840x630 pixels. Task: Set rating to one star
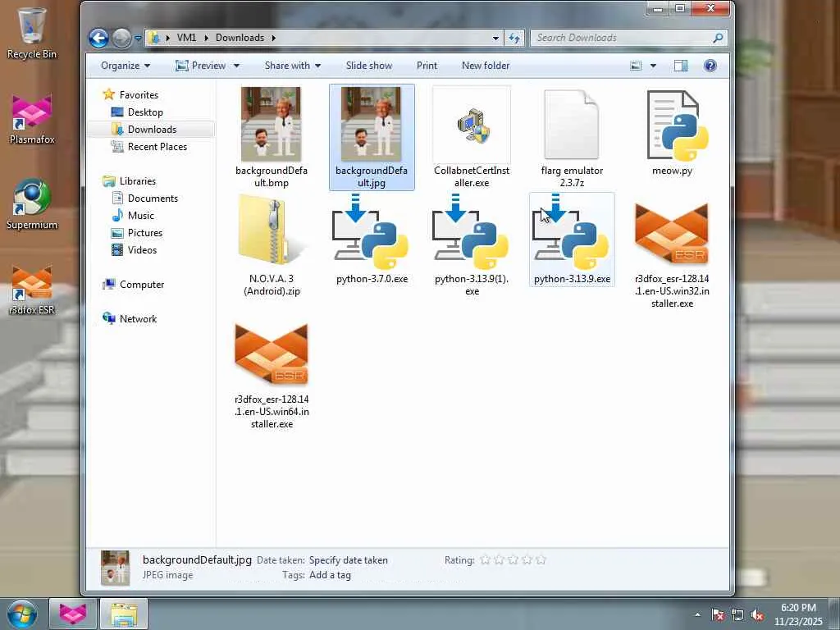pos(485,559)
